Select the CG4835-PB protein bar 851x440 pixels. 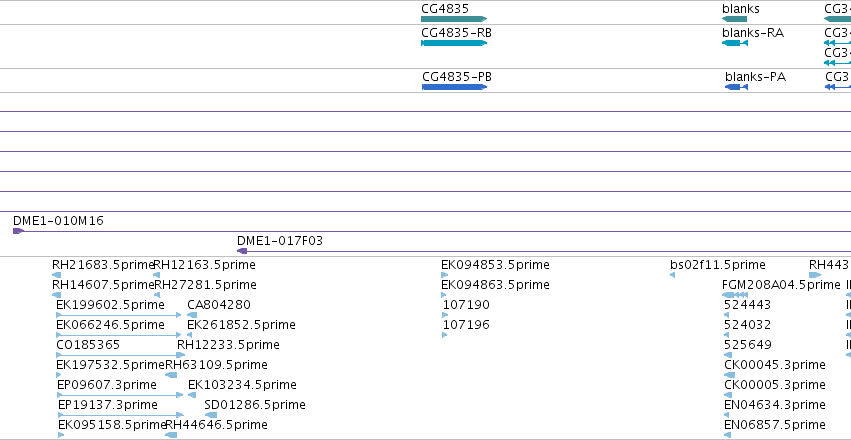pos(454,87)
